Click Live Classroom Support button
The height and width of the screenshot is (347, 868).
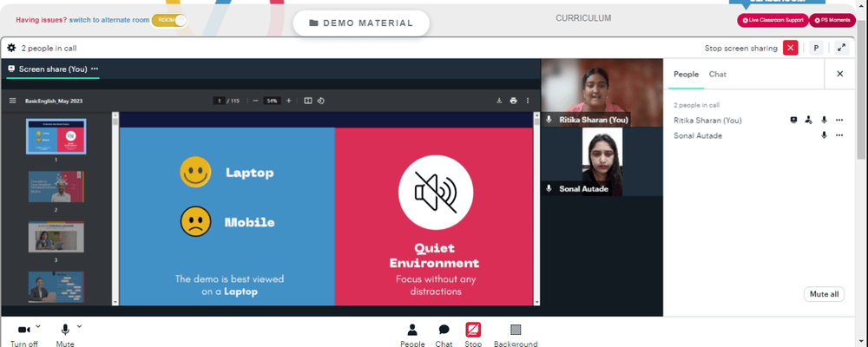point(773,21)
